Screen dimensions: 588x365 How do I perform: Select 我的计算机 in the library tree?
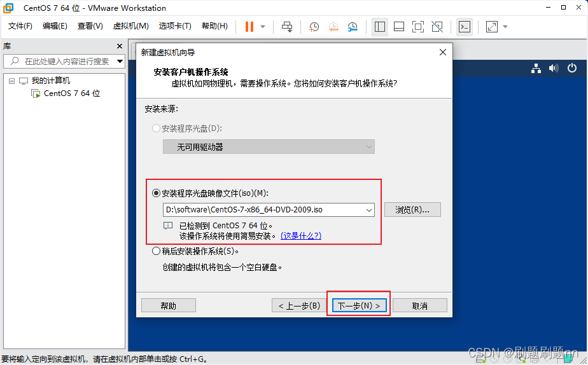pos(51,81)
